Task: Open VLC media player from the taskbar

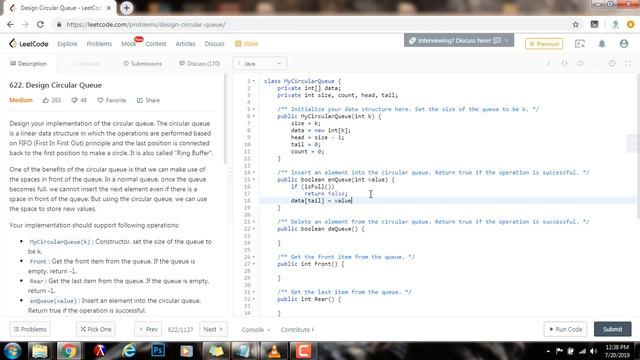Action: click(274, 351)
